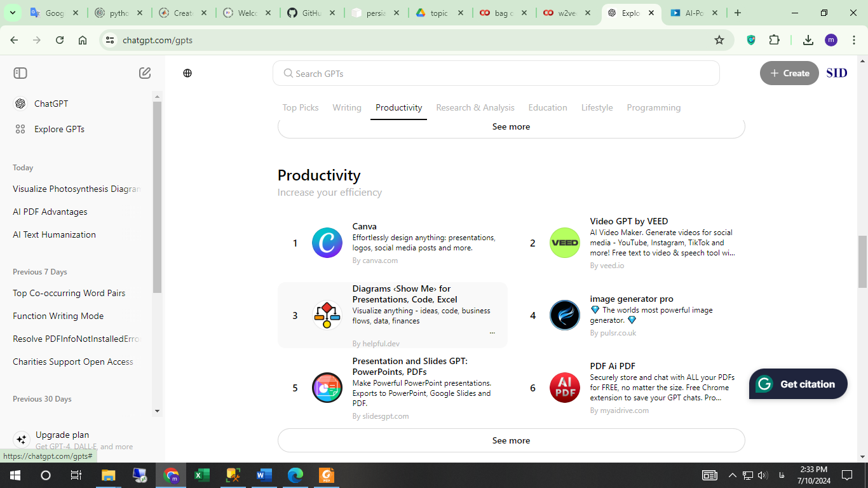Click See more above Productivity heading

511,126
